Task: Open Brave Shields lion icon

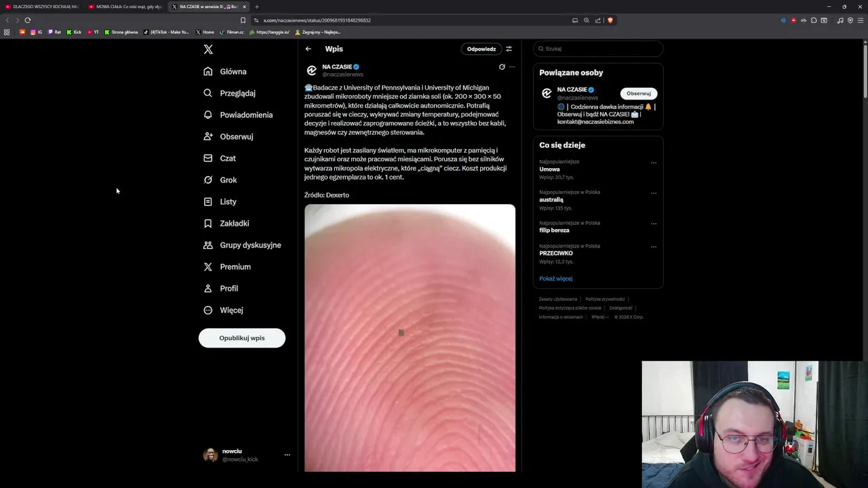Action: 610,20
